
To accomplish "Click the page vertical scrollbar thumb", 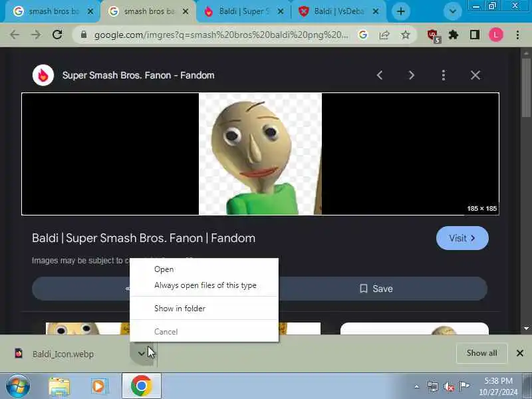I will tap(526, 88).
